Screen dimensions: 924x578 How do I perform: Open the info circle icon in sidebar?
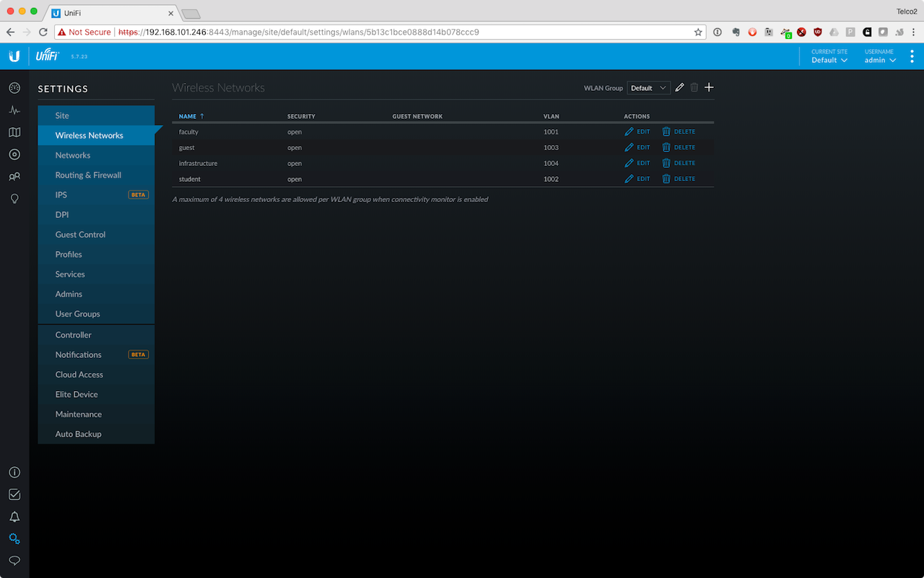click(x=14, y=473)
